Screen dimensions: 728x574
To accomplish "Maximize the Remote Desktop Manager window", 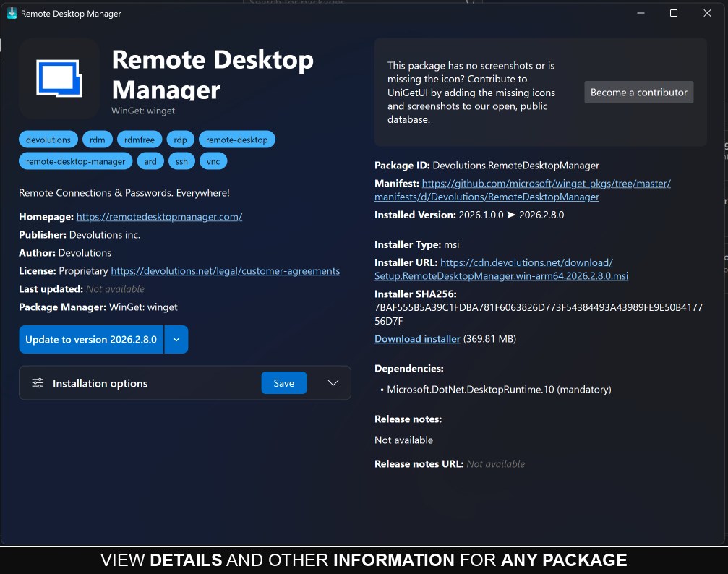I will (674, 14).
